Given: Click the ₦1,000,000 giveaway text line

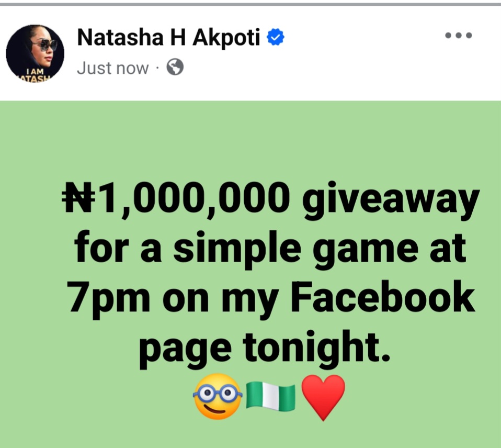Looking at the screenshot, I should [x=270, y=201].
